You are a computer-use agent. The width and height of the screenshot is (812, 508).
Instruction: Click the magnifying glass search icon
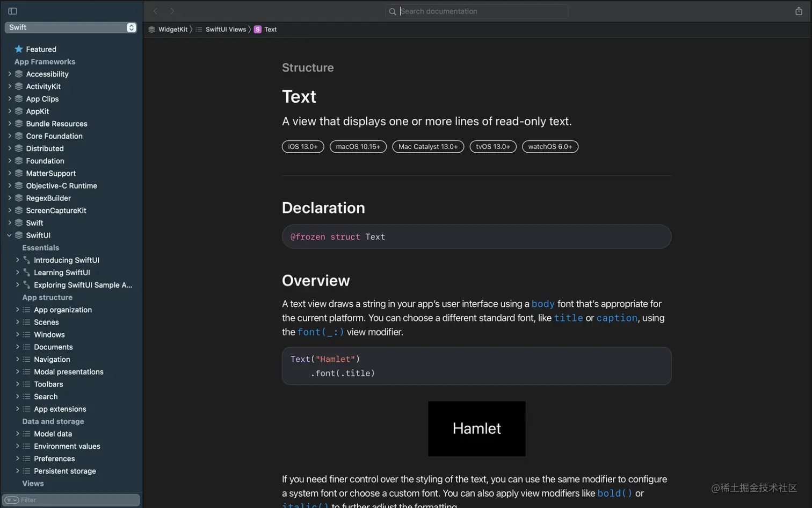pos(393,11)
